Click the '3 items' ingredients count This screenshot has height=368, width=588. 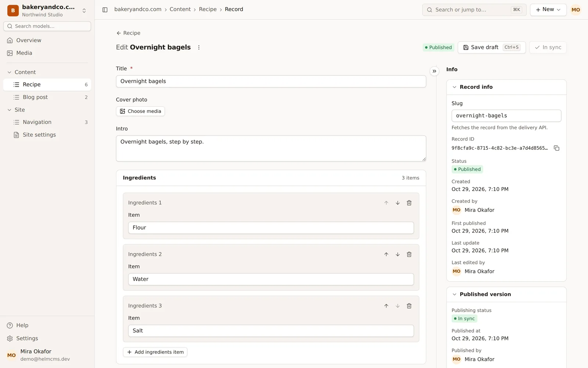[410, 178]
